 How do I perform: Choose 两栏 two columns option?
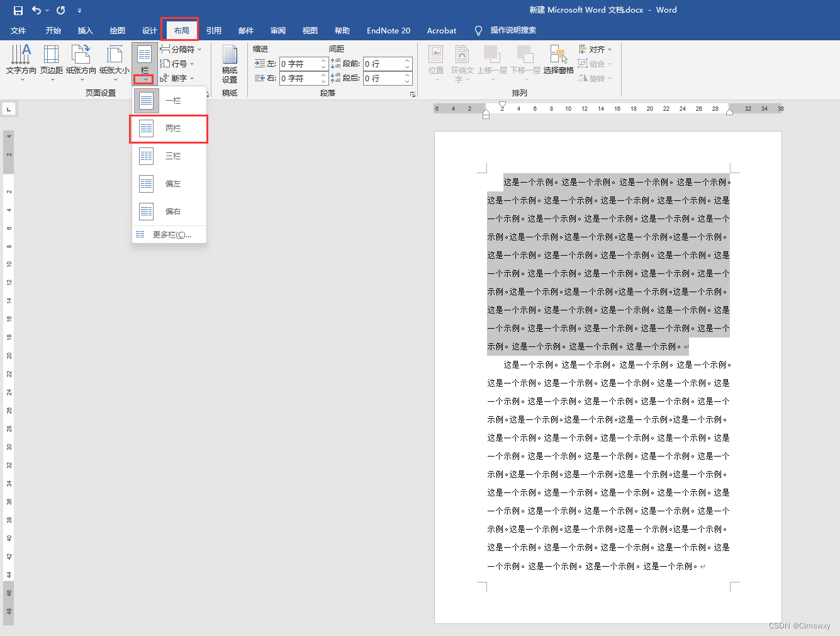pos(169,128)
